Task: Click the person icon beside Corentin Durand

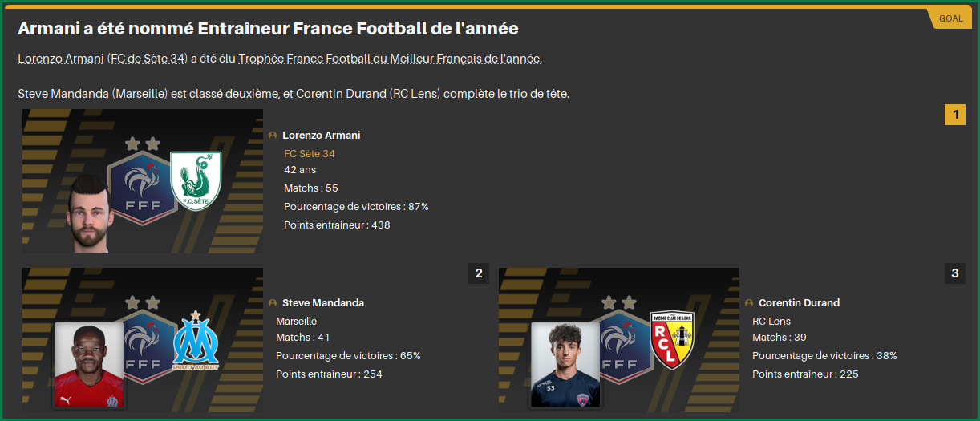Action: (x=749, y=303)
